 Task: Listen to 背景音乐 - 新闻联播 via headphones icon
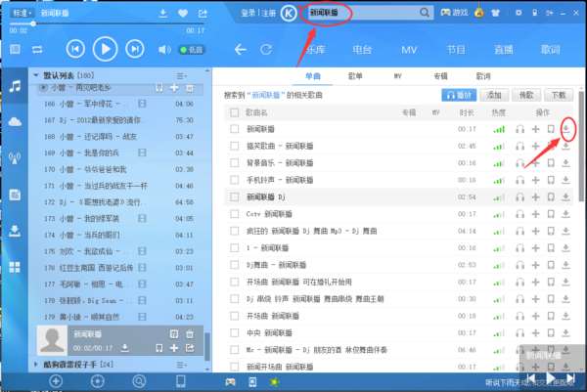(520, 163)
